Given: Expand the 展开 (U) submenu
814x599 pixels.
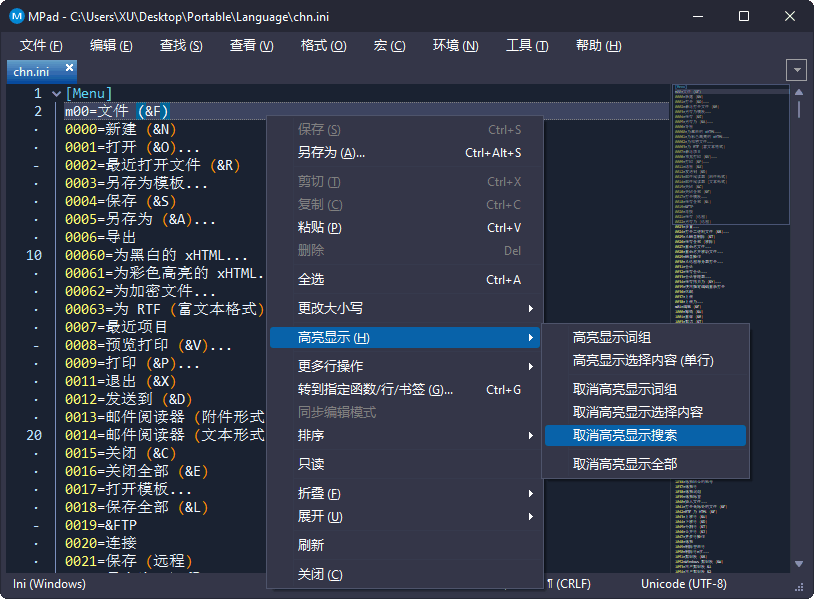Looking at the screenshot, I should [405, 516].
